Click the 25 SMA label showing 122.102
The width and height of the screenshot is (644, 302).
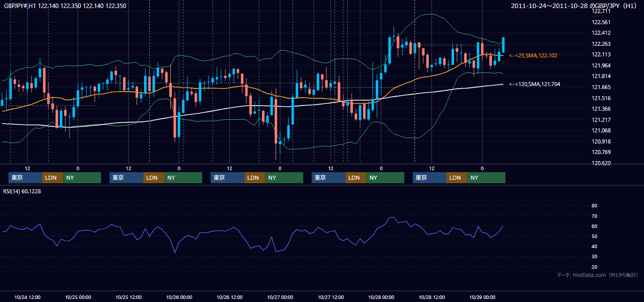pos(533,55)
